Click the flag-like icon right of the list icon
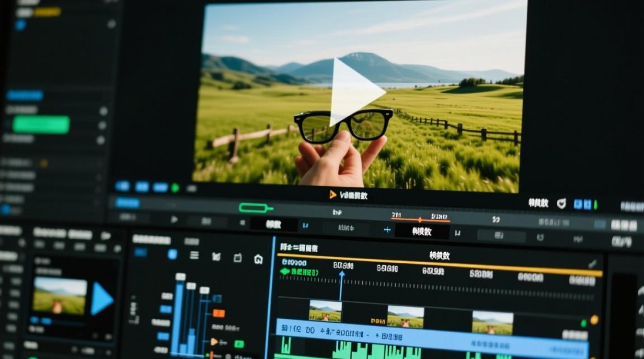 (x=216, y=257)
